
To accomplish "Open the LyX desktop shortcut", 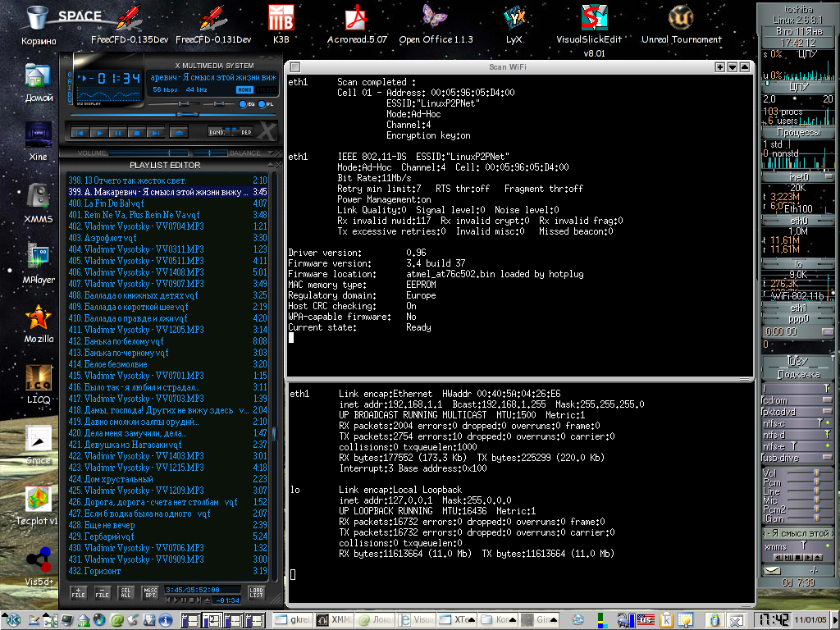I will [514, 18].
